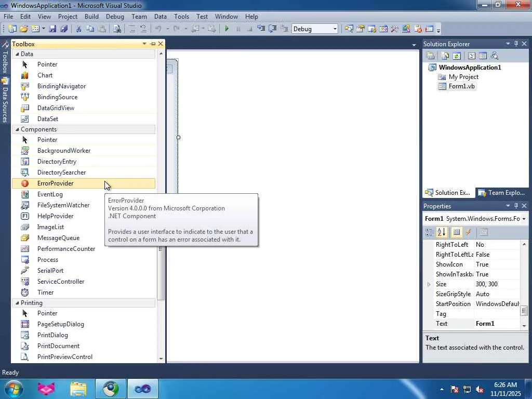This screenshot has height=399, width=532.
Task: Select the form's right-edge resize handle
Action: (x=179, y=137)
